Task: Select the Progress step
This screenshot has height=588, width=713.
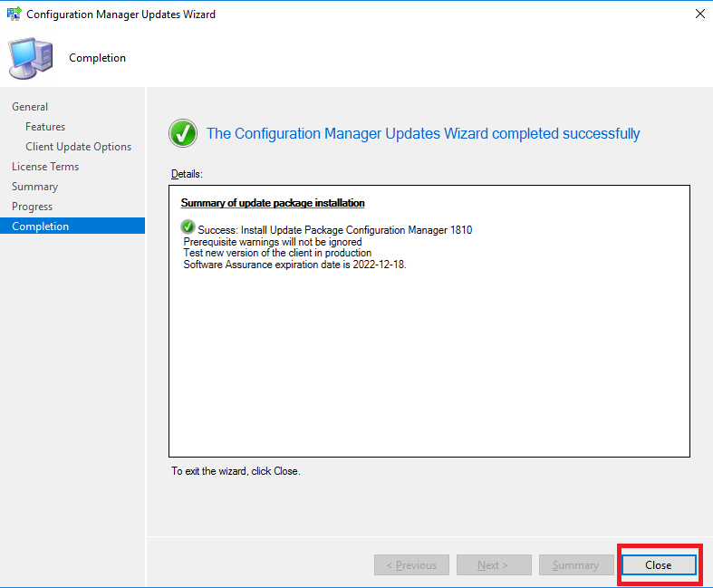Action: click(x=32, y=207)
